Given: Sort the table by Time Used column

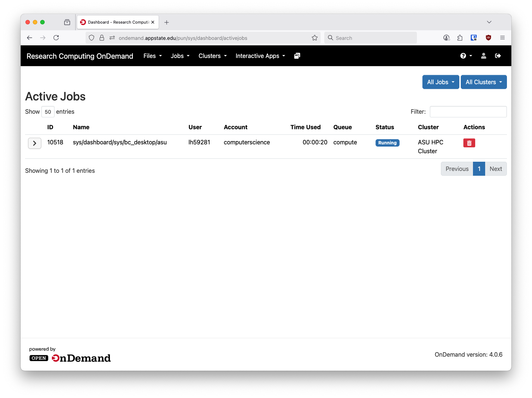Looking at the screenshot, I should tap(305, 127).
